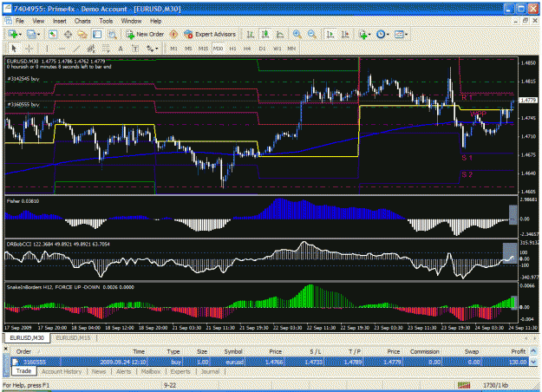Switch chart to W1 timeframe
The image size is (542, 392).
coord(278,49)
